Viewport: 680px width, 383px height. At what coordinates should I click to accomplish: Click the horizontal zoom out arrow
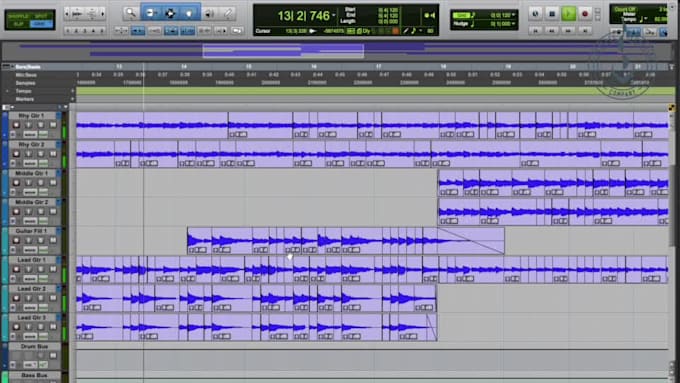click(67, 14)
